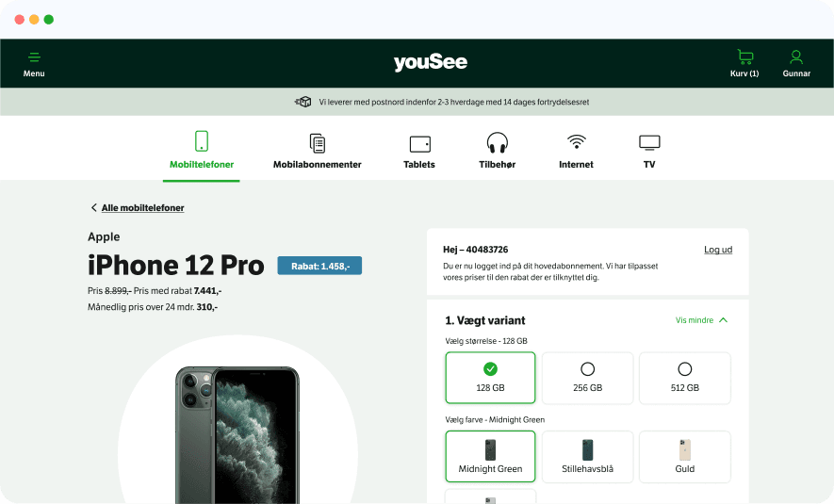
Task: Select the Mobiltelefoner phone icon
Action: click(202, 141)
